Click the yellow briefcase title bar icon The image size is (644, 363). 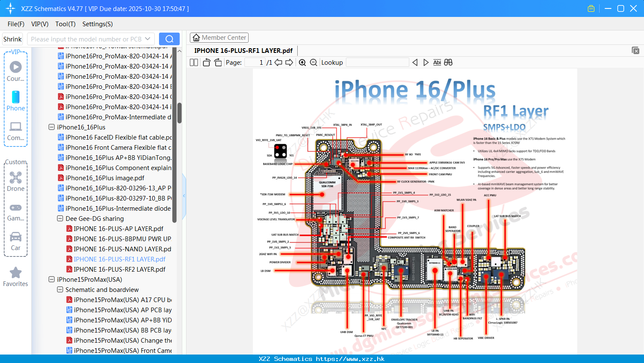pos(591,8)
